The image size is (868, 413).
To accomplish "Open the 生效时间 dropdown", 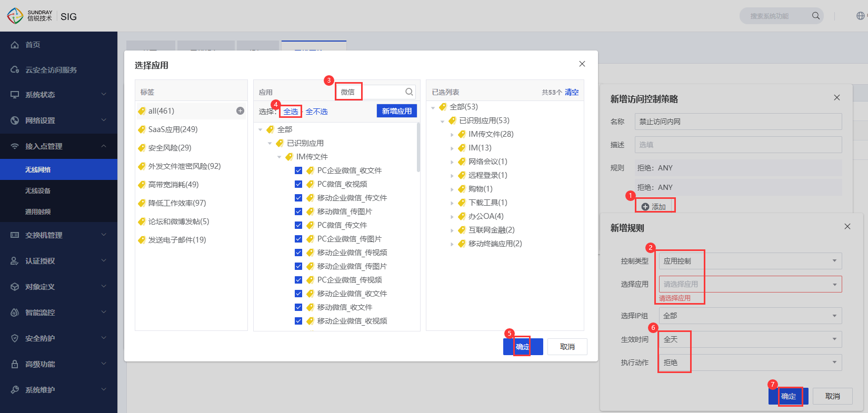I will pos(750,339).
